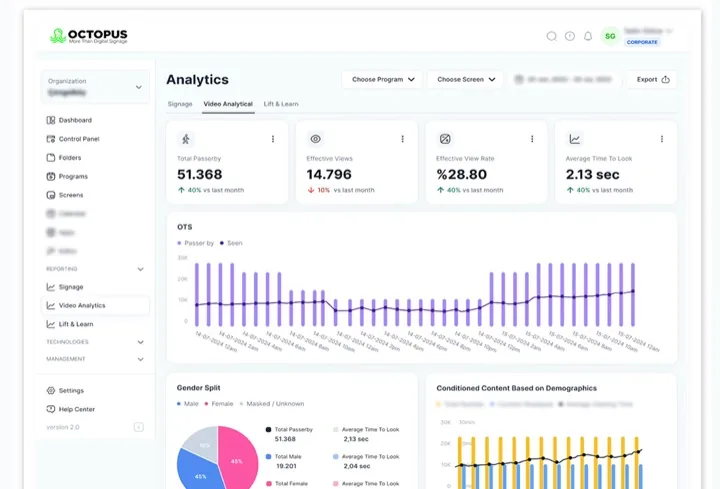Click the calendar icon in date range
The height and width of the screenshot is (489, 720).
(x=519, y=79)
